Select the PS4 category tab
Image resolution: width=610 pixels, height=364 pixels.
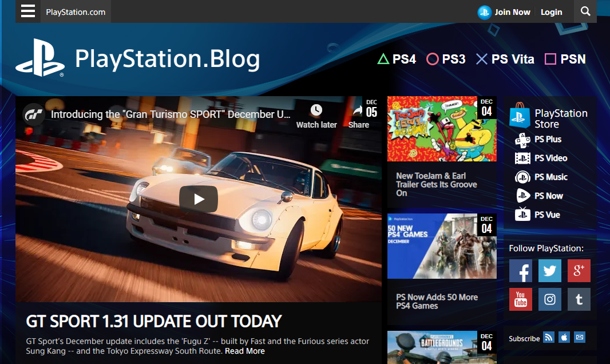pos(397,59)
